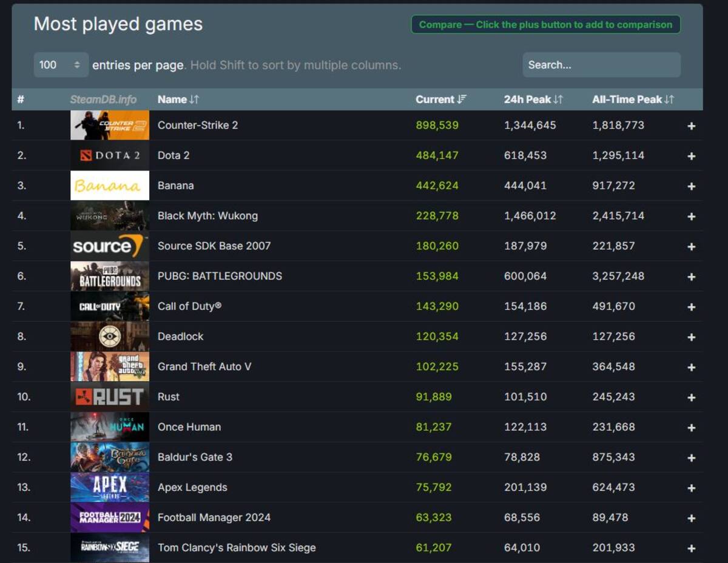The image size is (728, 563).
Task: Click into the Search field
Action: (x=601, y=65)
